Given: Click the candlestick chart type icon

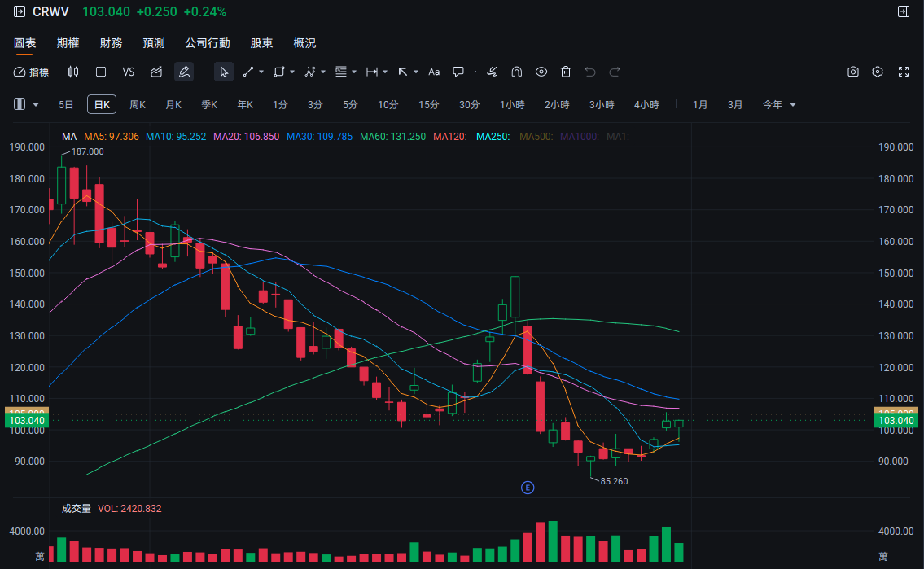Looking at the screenshot, I should (73, 72).
